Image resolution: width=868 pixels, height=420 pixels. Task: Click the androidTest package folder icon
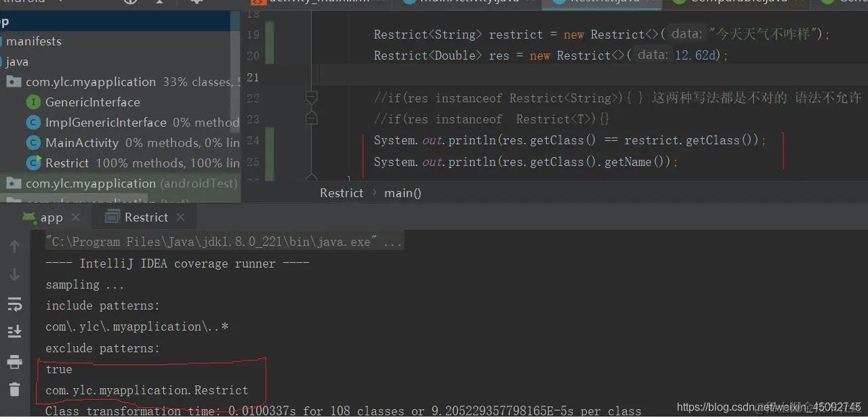14,184
